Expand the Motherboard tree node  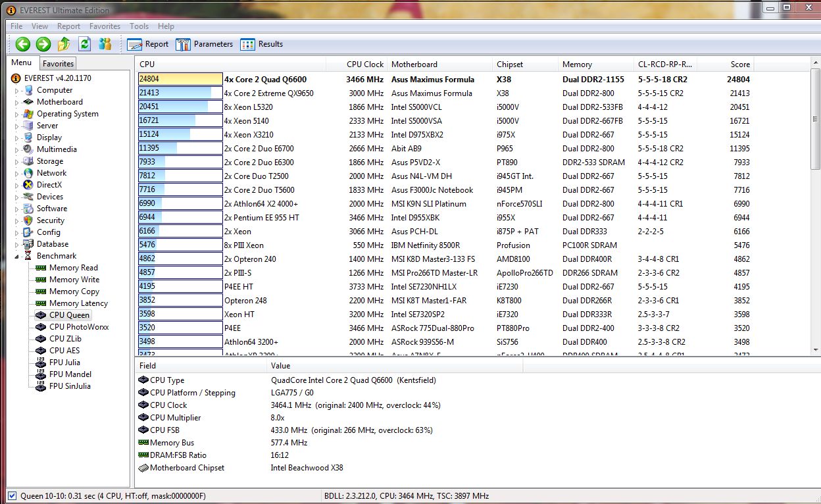coord(17,102)
